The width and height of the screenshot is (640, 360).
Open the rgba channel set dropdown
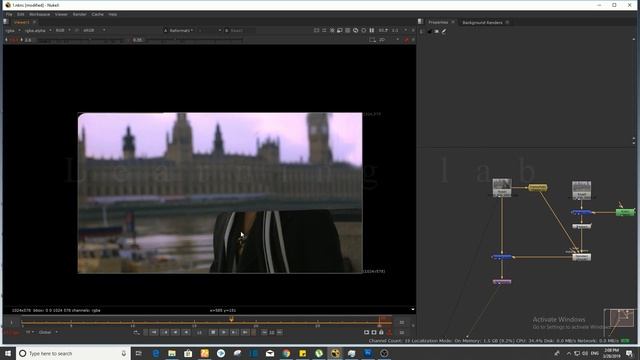pyautogui.click(x=13, y=30)
